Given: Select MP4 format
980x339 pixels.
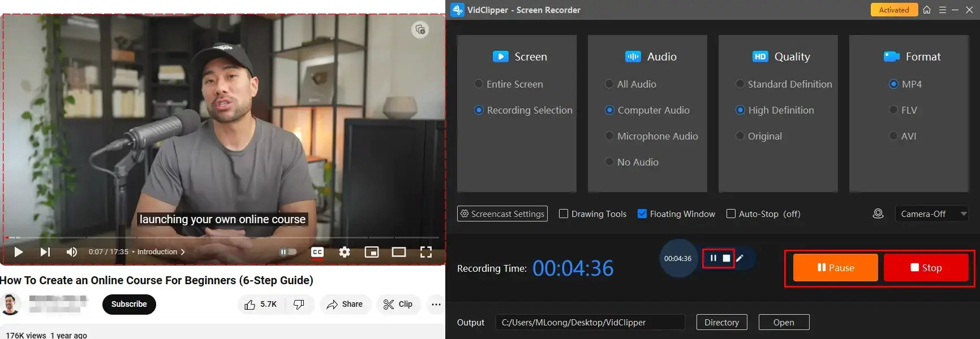Looking at the screenshot, I should (x=905, y=84).
